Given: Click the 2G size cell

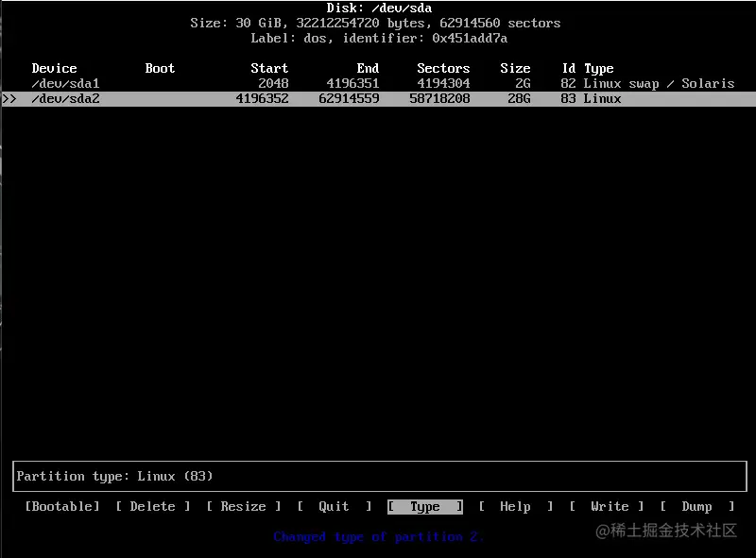Looking at the screenshot, I should pyautogui.click(x=523, y=83).
